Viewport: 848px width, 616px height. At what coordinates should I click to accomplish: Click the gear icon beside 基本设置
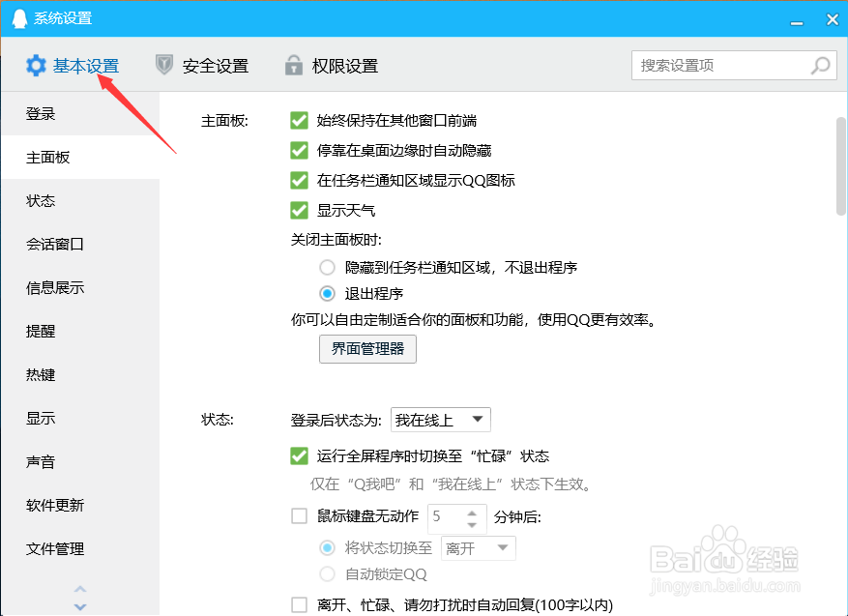click(x=36, y=66)
